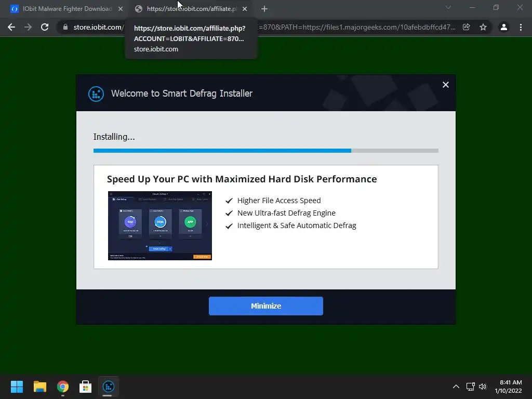Open File Explorer from taskbar
This screenshot has height=399, width=532.
pos(39,387)
